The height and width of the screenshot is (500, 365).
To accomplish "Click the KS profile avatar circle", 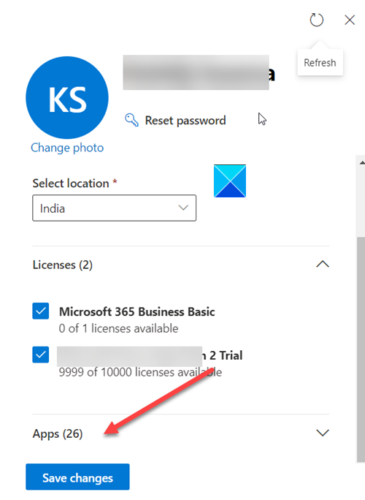I will pos(67,98).
